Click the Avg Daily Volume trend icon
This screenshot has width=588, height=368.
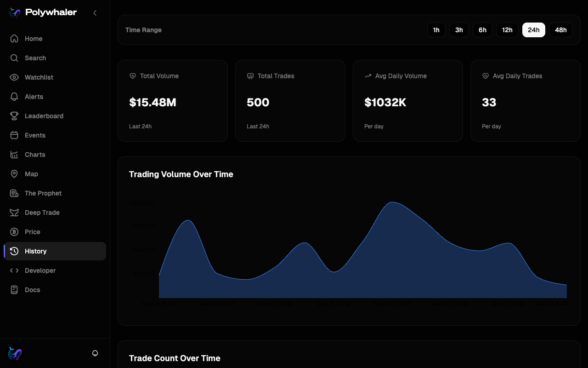click(x=368, y=76)
